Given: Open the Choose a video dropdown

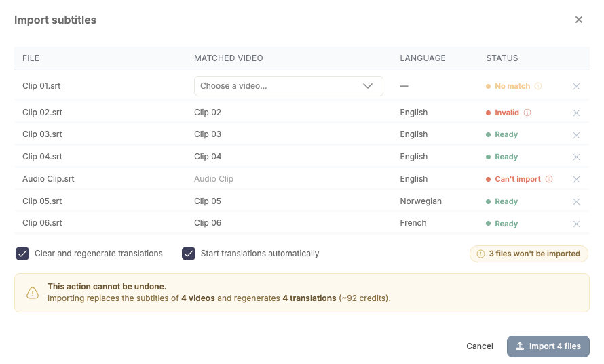Looking at the screenshot, I should [x=288, y=86].
